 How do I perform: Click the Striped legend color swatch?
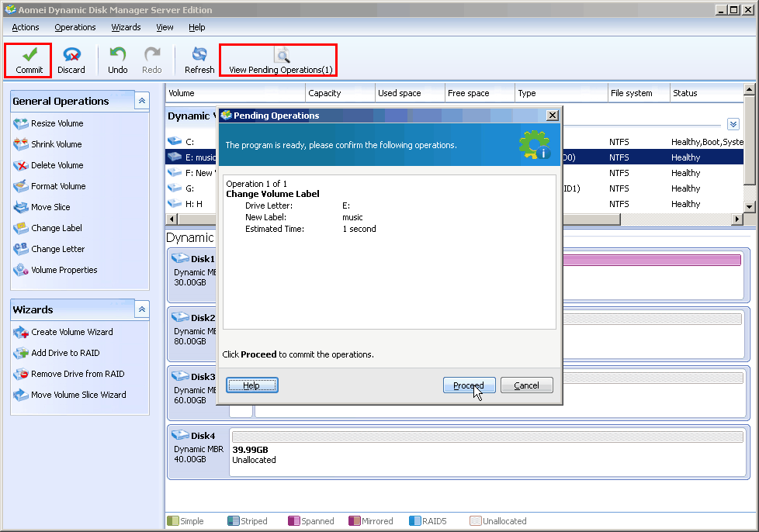[x=234, y=521]
